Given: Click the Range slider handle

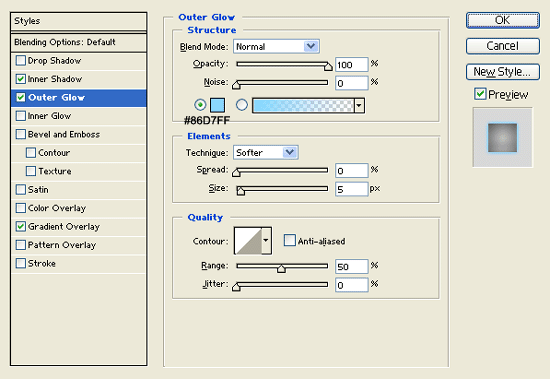Looking at the screenshot, I should click(x=281, y=269).
